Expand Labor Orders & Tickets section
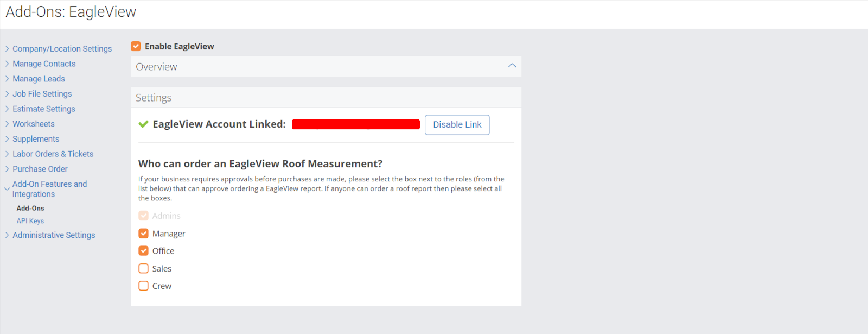868x334 pixels. [49, 154]
